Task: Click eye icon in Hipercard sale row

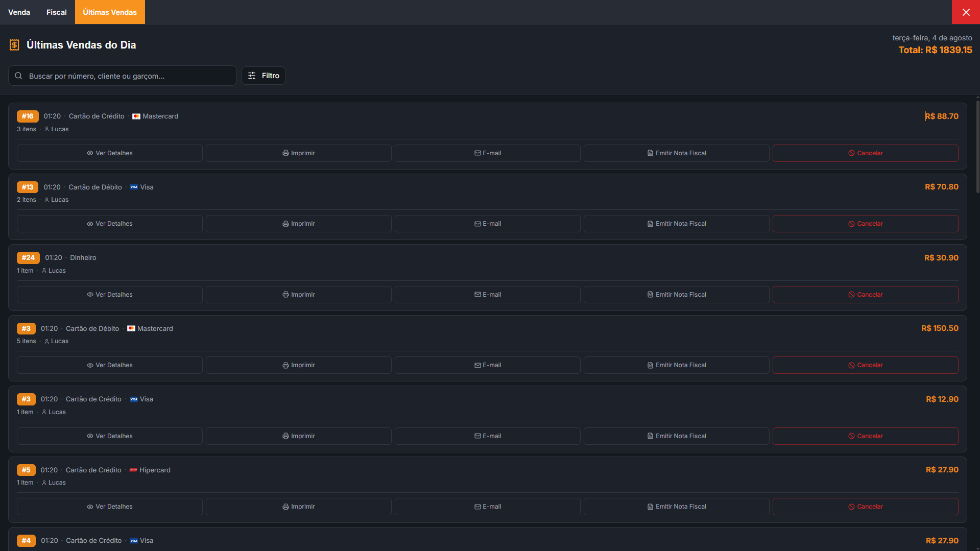Action: coord(90,507)
